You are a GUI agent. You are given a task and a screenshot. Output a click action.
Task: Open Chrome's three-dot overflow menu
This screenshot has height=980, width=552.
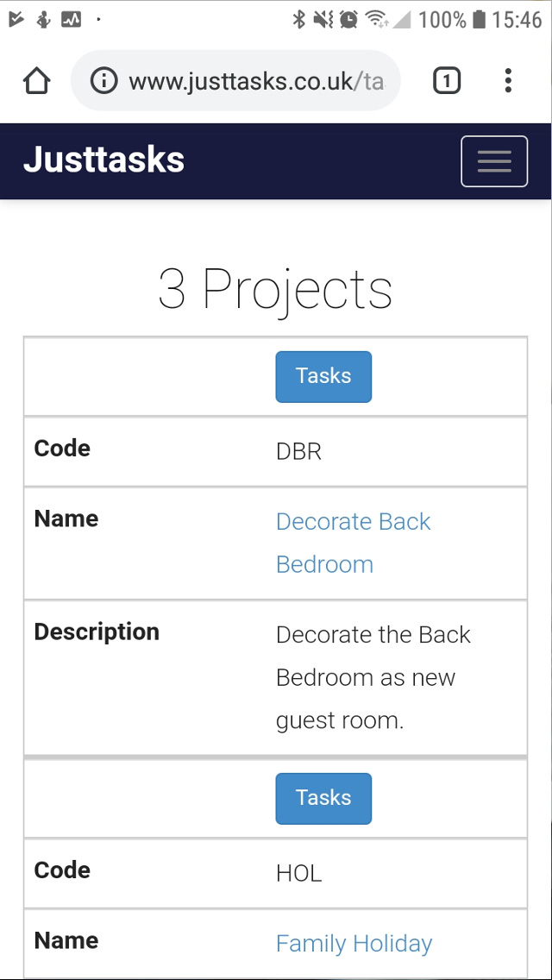pyautogui.click(x=508, y=81)
